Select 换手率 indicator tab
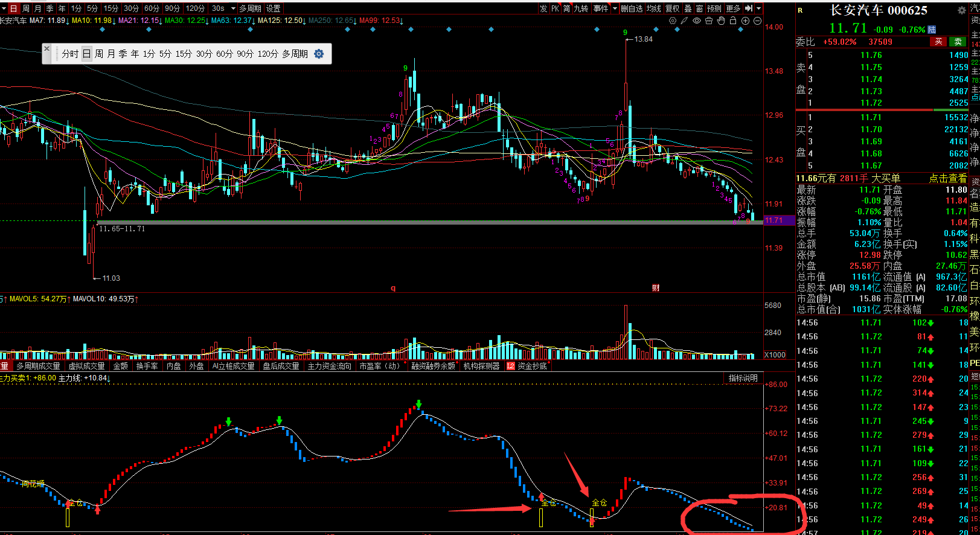 tap(147, 366)
